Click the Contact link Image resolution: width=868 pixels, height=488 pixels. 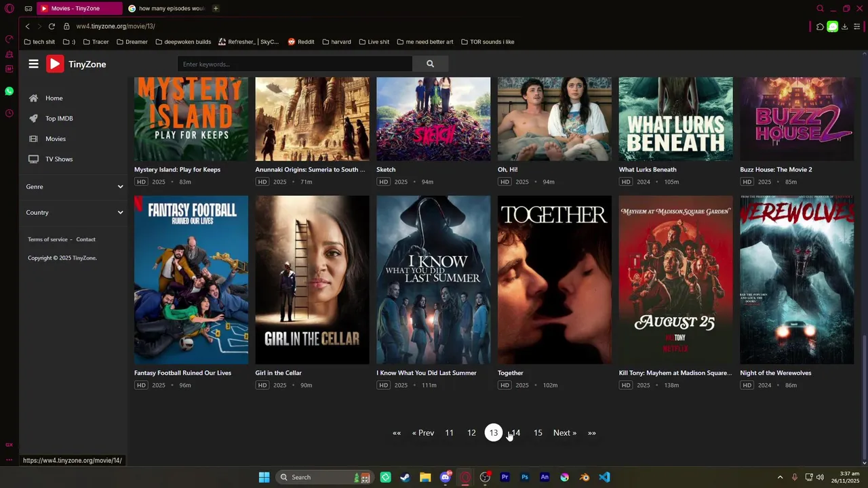85,239
